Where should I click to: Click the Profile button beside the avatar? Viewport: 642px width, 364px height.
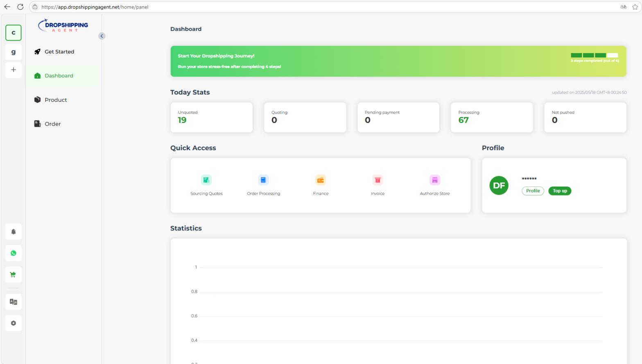[533, 191]
